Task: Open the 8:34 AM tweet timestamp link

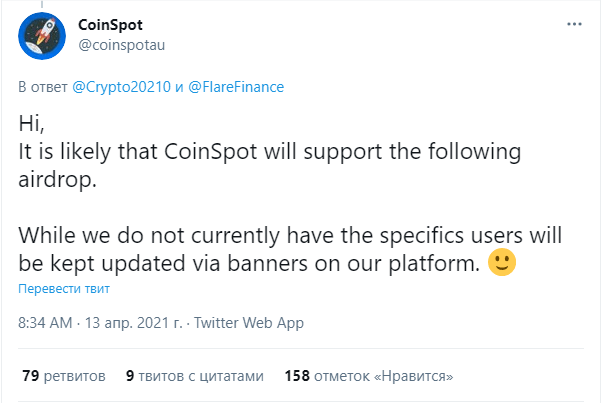Action: (45, 323)
